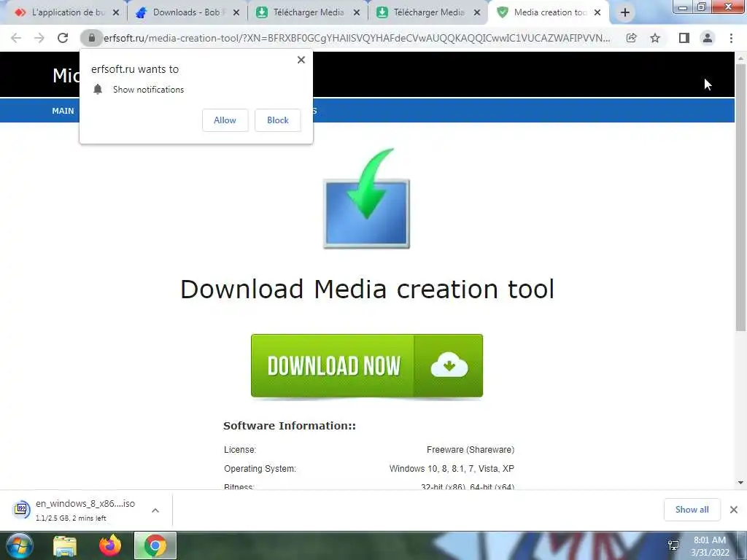Click Show all downloads
Screen dimensions: 747x560
click(x=692, y=510)
